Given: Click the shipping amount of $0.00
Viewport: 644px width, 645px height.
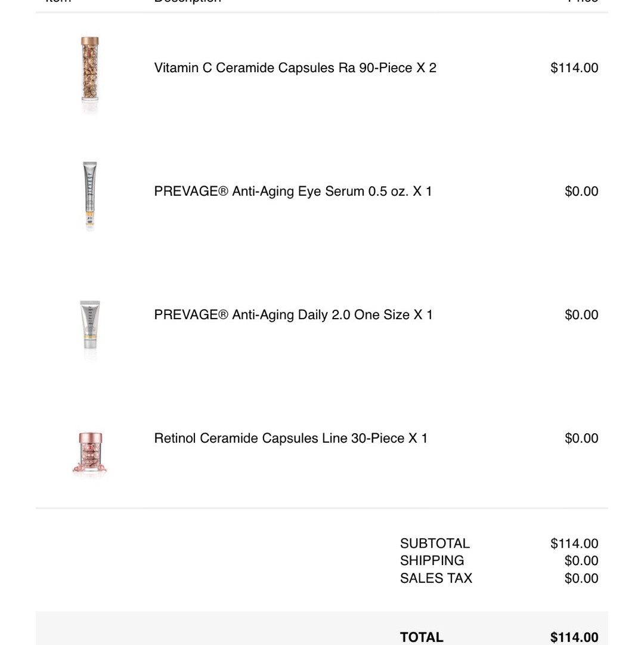Looking at the screenshot, I should point(581,561).
